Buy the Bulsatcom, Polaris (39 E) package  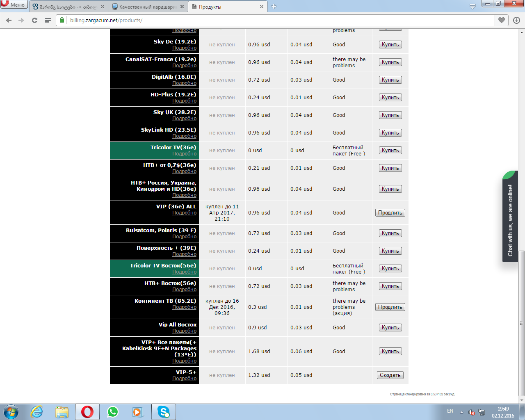[x=390, y=233]
